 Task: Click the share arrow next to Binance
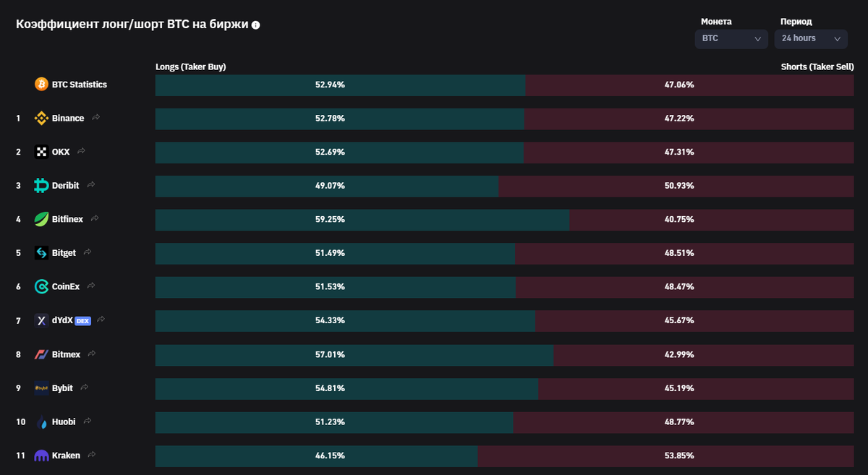(95, 117)
